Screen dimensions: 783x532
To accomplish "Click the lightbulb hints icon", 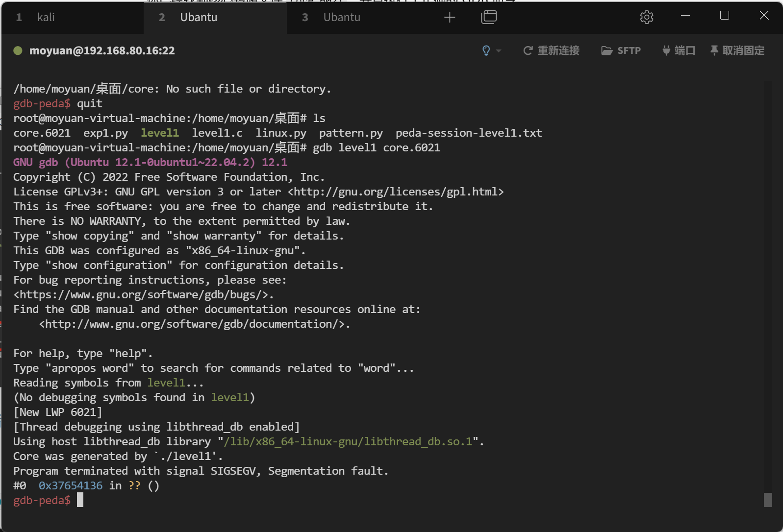I will [486, 50].
